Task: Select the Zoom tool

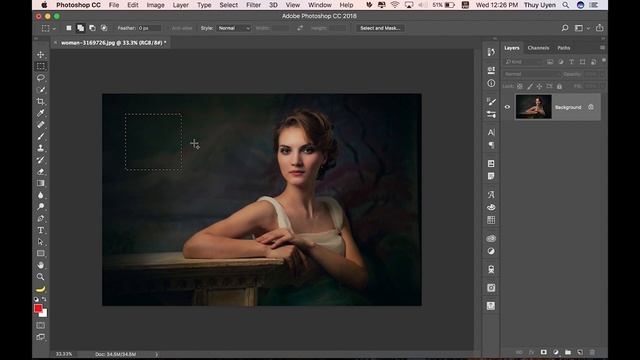Action: pyautogui.click(x=40, y=277)
